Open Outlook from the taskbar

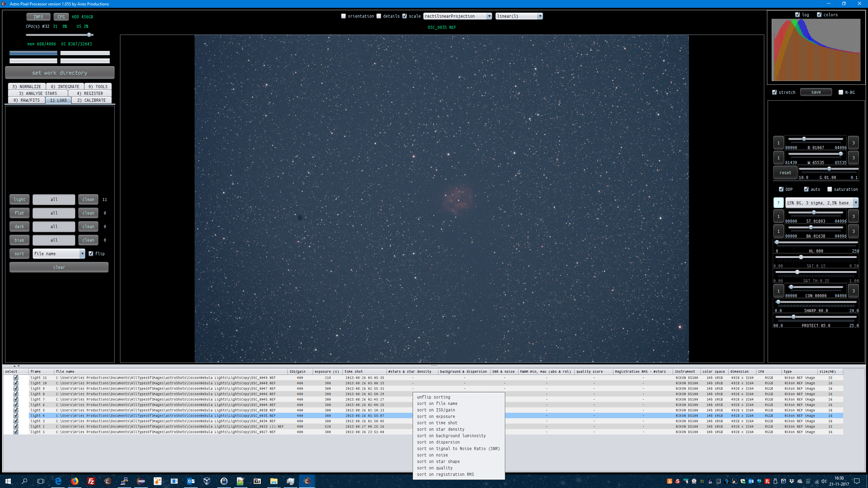(x=191, y=481)
